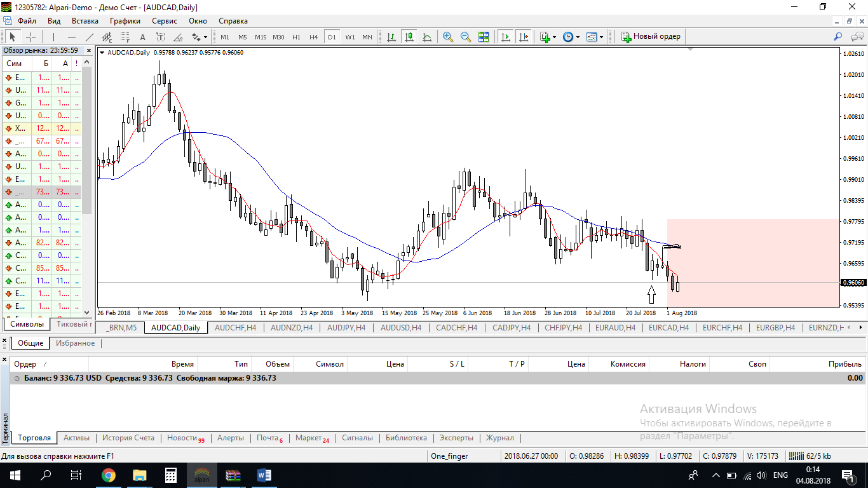
Task: Pick the text 'A' tool
Action: (142, 37)
